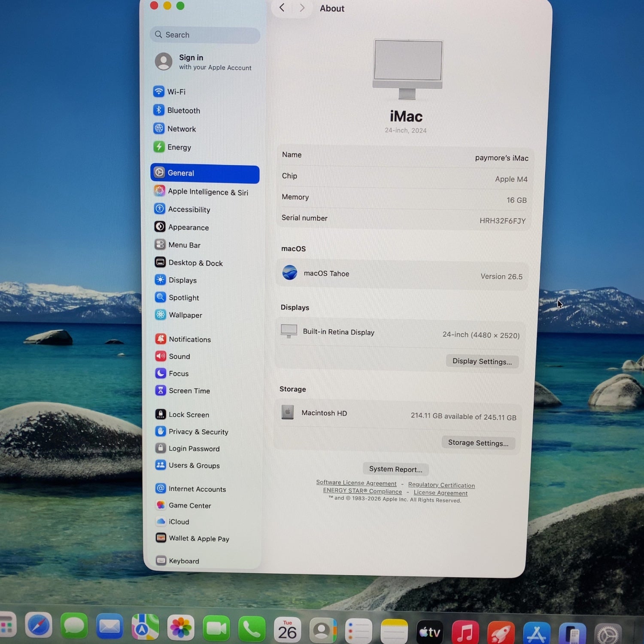Screen dimensions: 644x644
Task: Click the 16 GB memory value
Action: 516,200
